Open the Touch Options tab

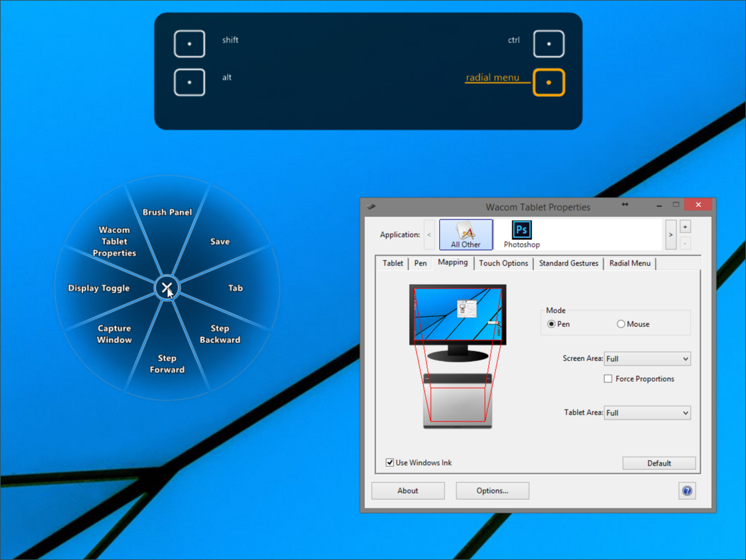504,264
